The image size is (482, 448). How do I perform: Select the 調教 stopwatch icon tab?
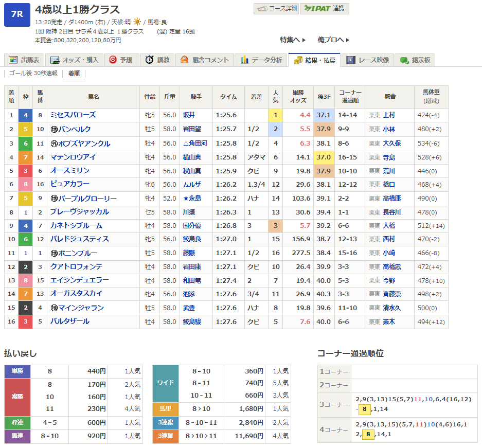coord(157,60)
